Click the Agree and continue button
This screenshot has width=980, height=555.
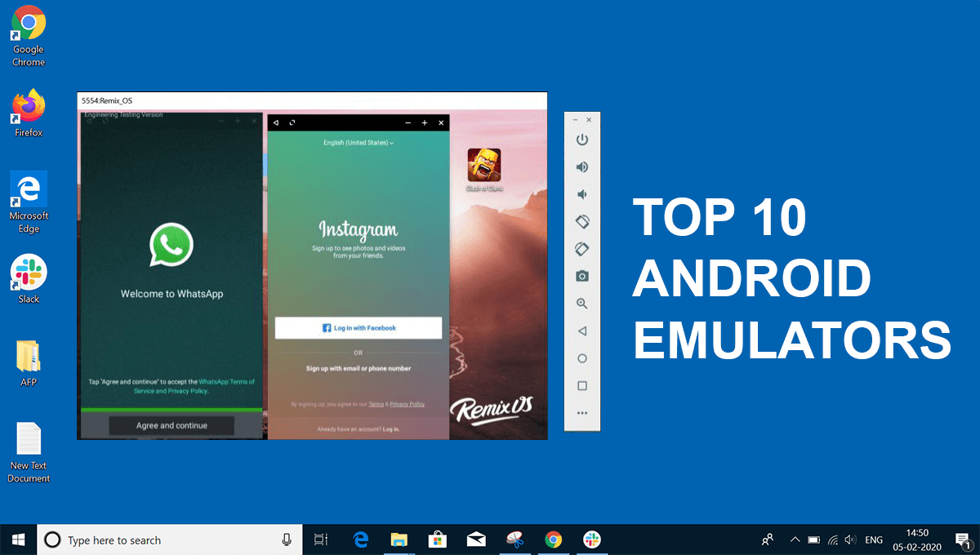pyautogui.click(x=171, y=425)
